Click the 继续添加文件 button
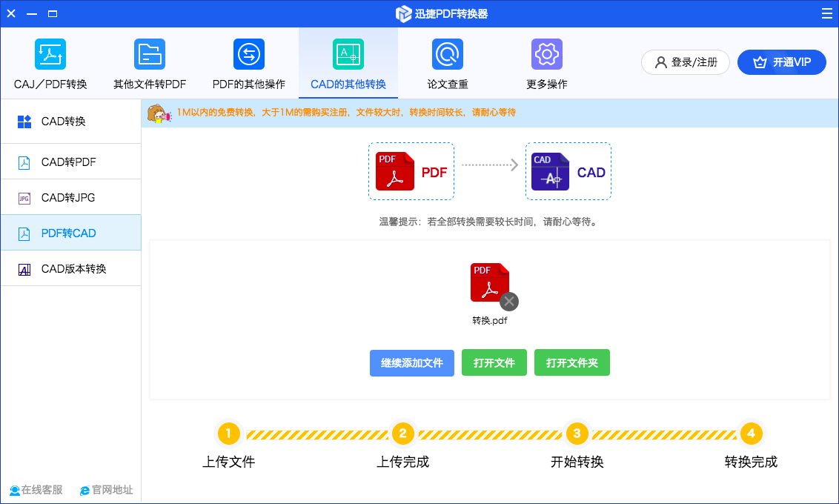The image size is (839, 504). (x=412, y=362)
